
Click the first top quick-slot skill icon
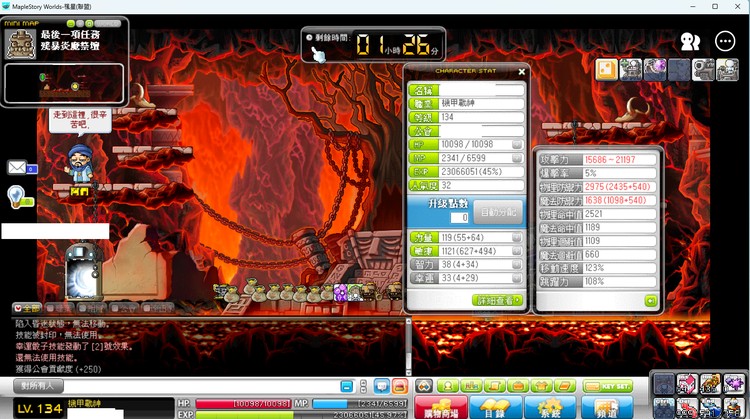[664, 384]
